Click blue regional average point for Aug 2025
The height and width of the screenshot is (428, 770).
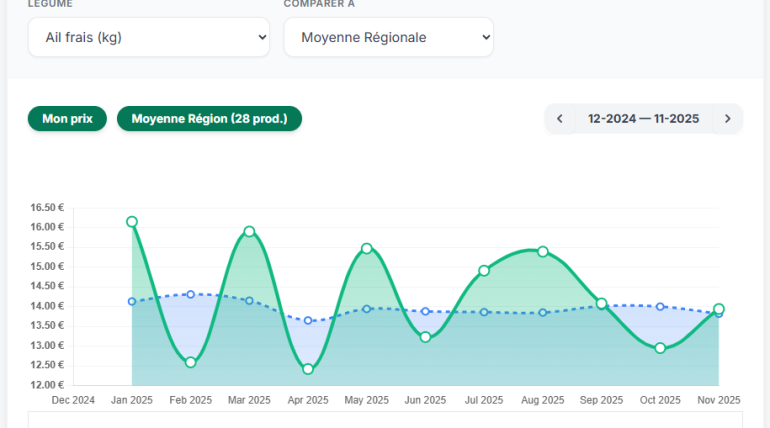pyautogui.click(x=543, y=312)
